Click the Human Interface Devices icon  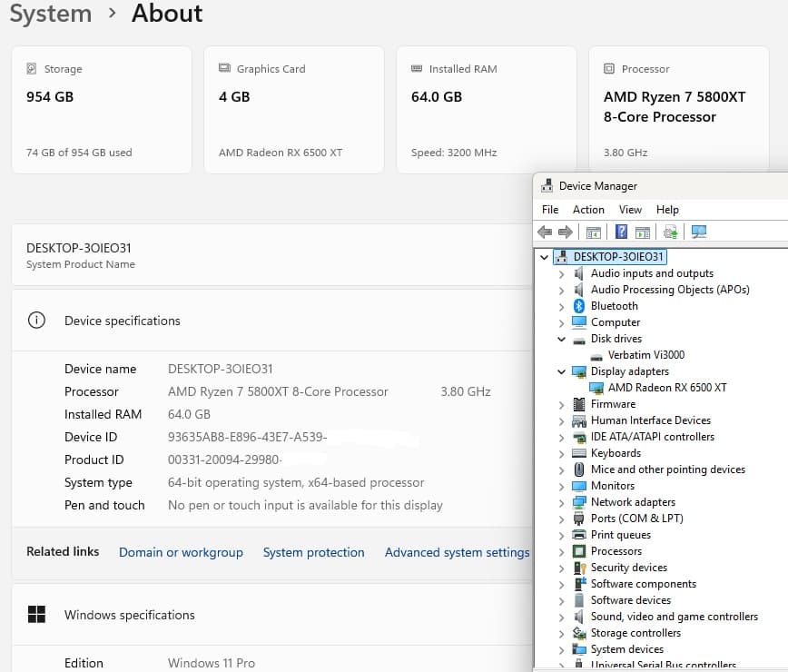579,420
